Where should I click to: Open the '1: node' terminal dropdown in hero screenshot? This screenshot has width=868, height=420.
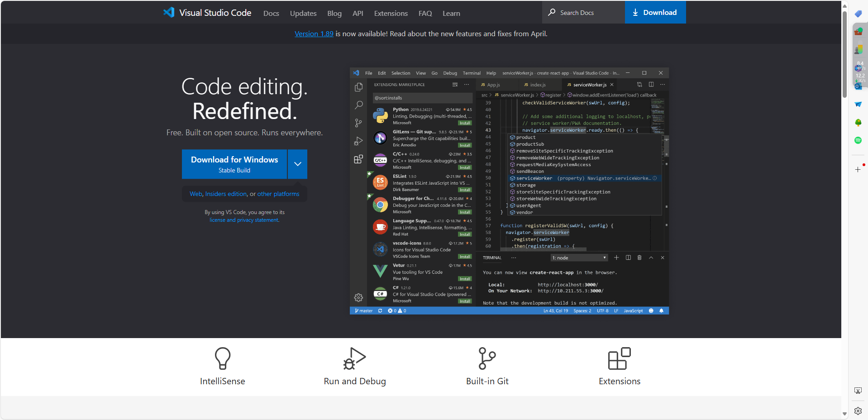(x=579, y=258)
